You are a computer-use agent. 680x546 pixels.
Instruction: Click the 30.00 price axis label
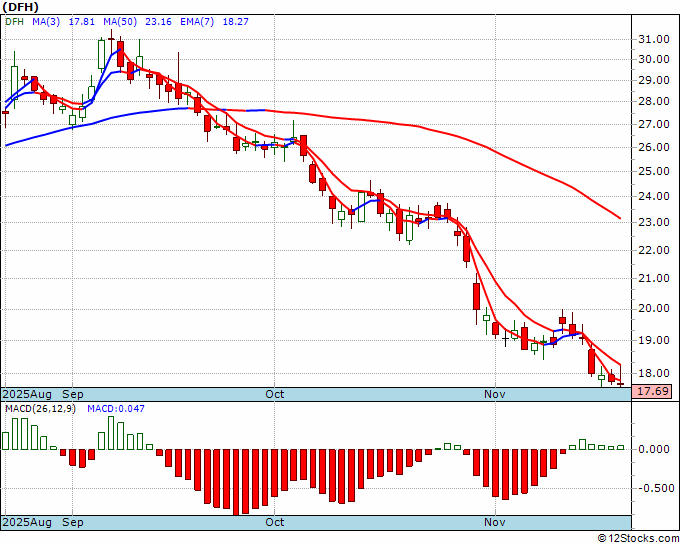pos(654,59)
